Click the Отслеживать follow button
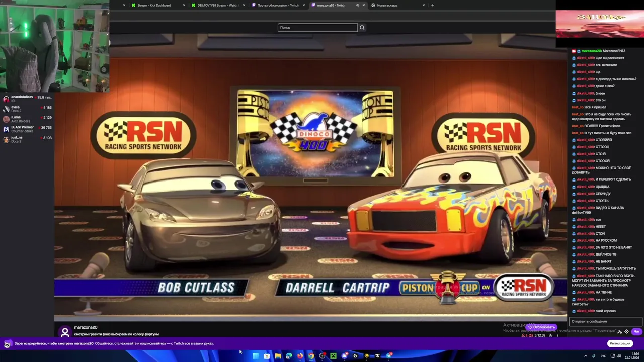The height and width of the screenshot is (362, 644). (x=541, y=327)
